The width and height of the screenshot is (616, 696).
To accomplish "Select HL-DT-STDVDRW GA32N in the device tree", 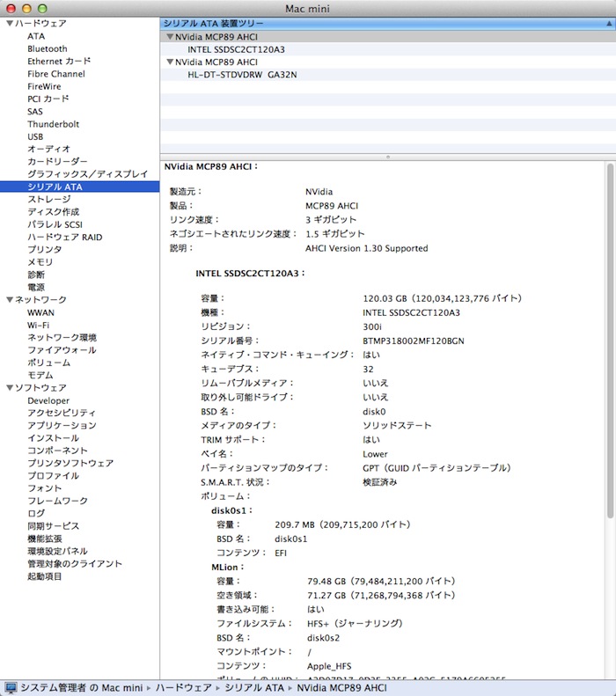I will coord(242,75).
